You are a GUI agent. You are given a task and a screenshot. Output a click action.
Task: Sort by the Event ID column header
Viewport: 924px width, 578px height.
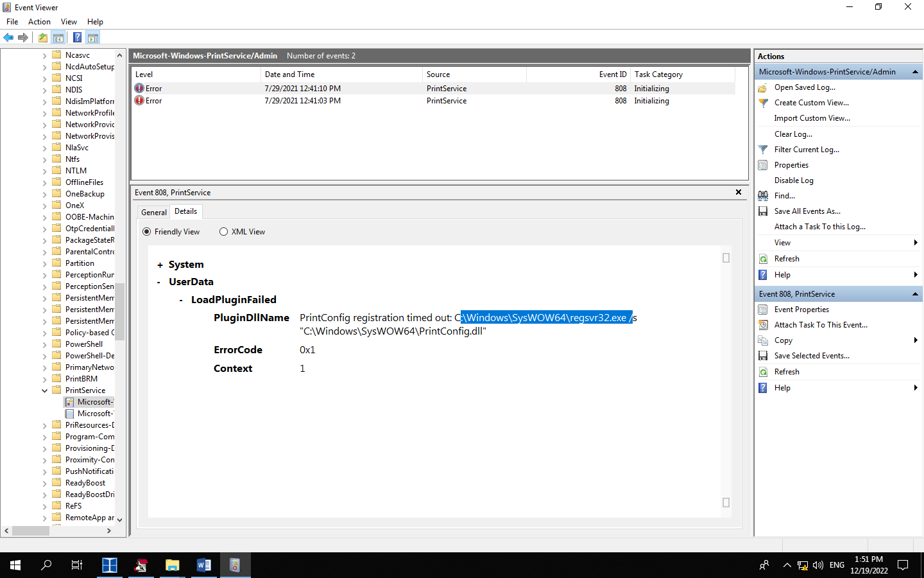coord(578,74)
